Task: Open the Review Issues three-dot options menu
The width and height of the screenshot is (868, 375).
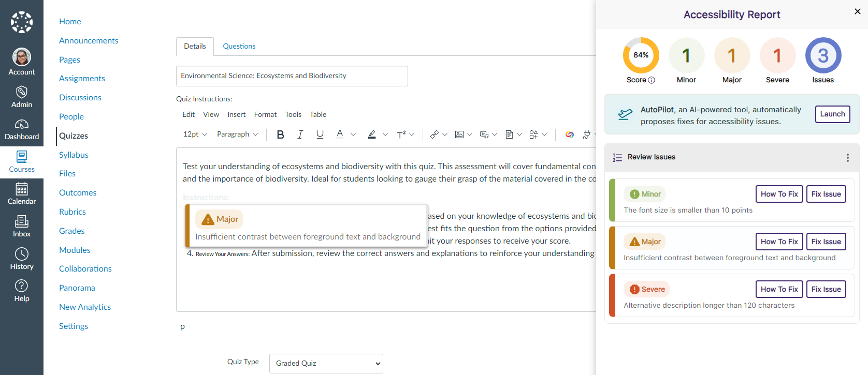Action: tap(847, 158)
